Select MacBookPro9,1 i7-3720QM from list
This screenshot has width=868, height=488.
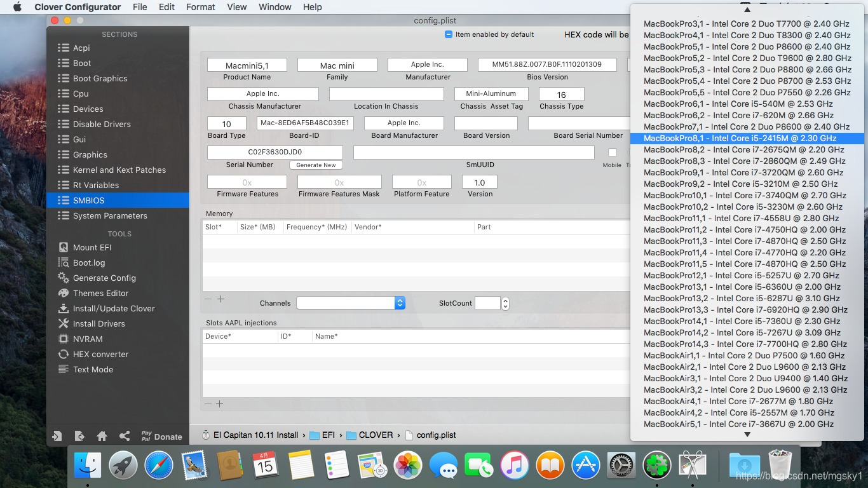[747, 172]
